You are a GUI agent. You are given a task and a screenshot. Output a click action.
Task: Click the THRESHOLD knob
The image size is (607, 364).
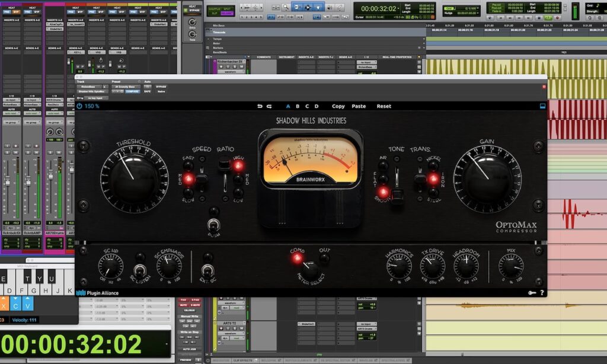(x=134, y=179)
